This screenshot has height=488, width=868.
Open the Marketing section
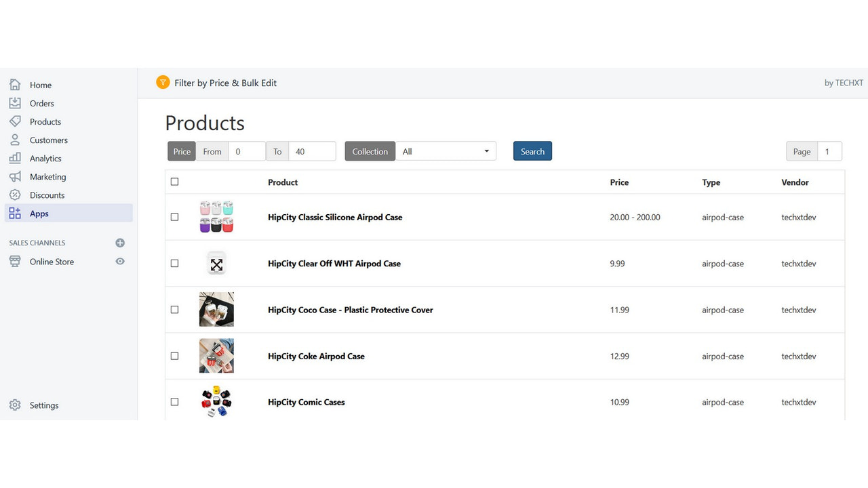click(x=47, y=176)
